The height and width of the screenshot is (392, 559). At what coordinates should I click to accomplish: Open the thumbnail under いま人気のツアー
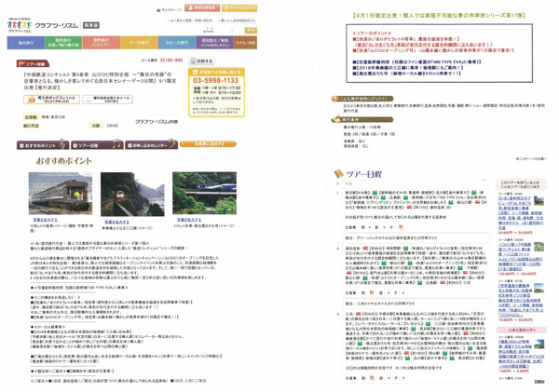coord(539,345)
